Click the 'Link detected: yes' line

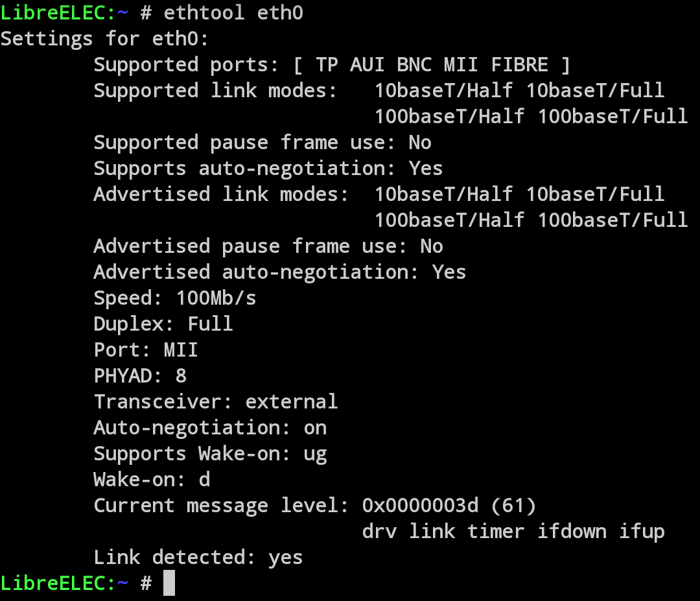[198, 557]
